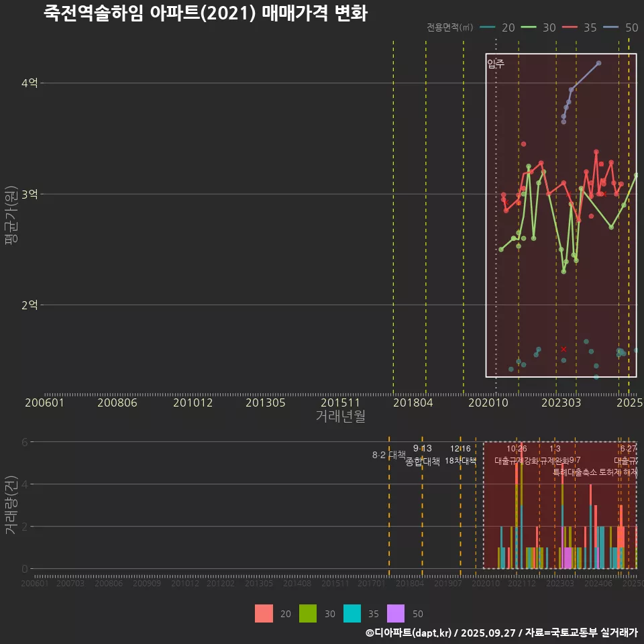
Task: Toggle the 30㎡ green line legend entry
Action: 539,28
